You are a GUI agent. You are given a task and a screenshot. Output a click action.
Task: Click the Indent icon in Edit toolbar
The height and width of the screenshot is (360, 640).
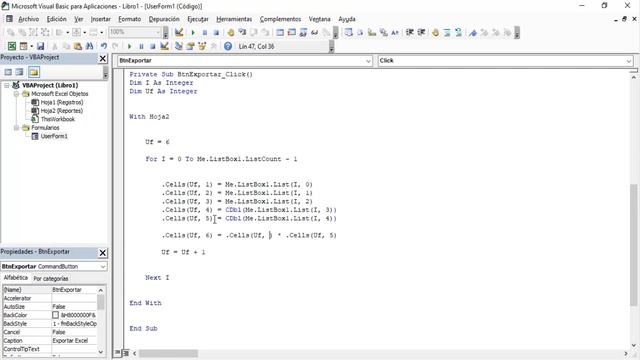pos(410,32)
